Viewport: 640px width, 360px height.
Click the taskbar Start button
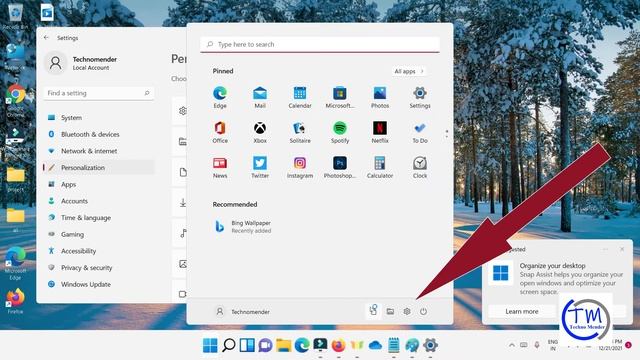click(210, 345)
